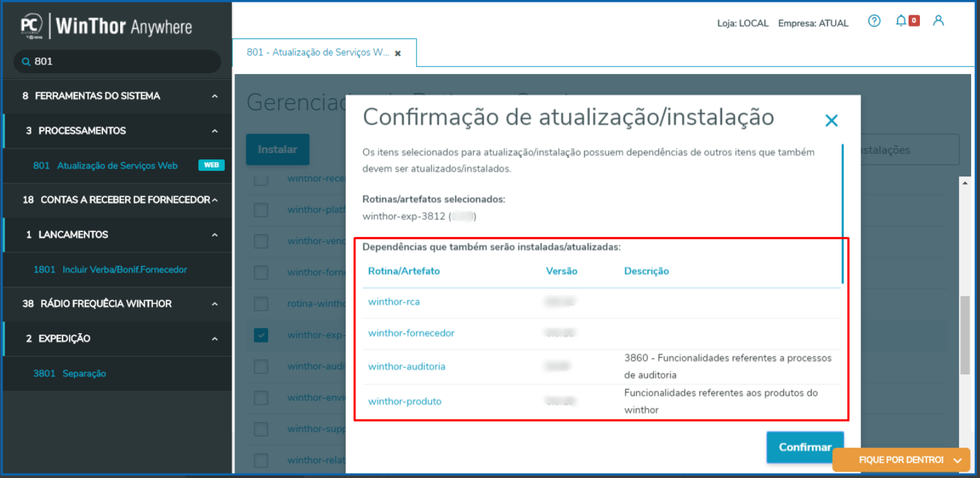The width and height of the screenshot is (980, 478).
Task: Check the winthor-audi row checkbox
Action: coord(261,366)
